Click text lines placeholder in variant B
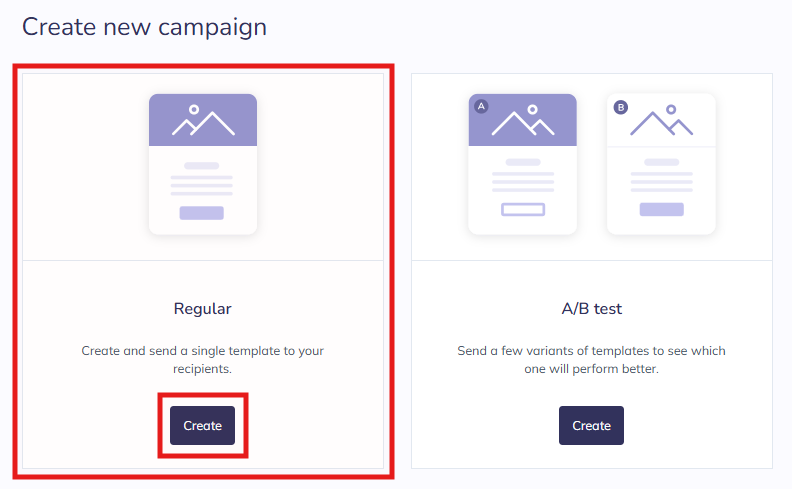Screen dimensions: 792x489 pos(661,180)
